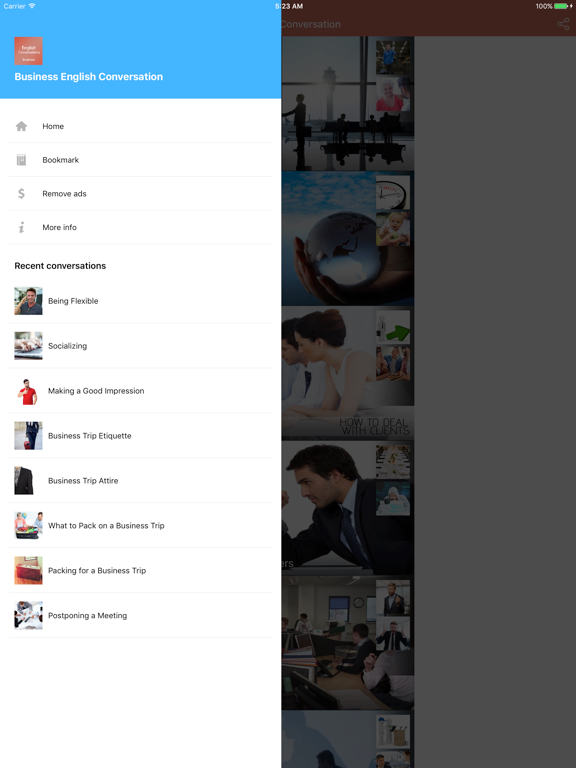Screen dimensions: 576x768
Task: Tap the dollar sign Remove ads icon
Action: point(21,193)
